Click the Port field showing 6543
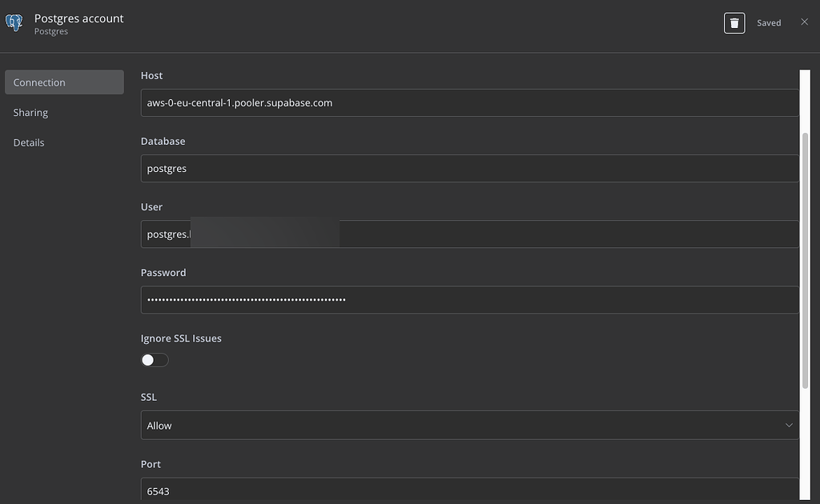The height and width of the screenshot is (504, 820). point(468,490)
